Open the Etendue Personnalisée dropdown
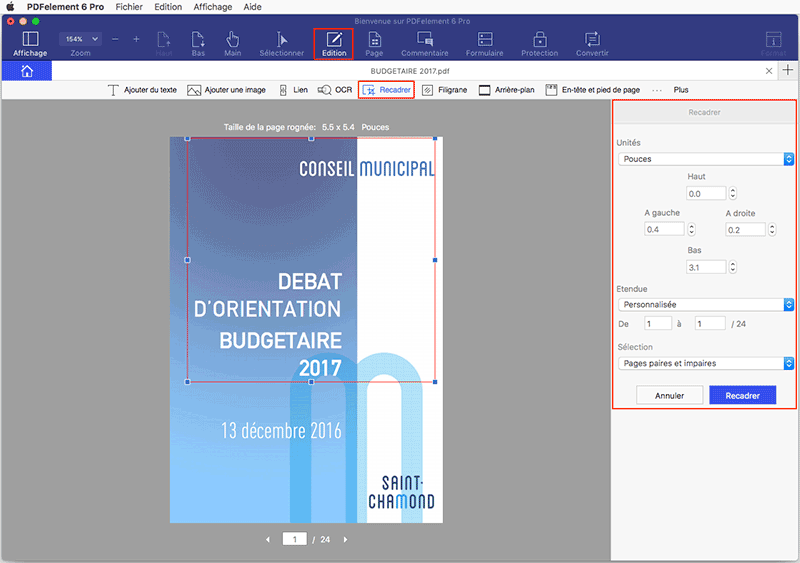The height and width of the screenshot is (563, 800). pyautogui.click(x=706, y=305)
